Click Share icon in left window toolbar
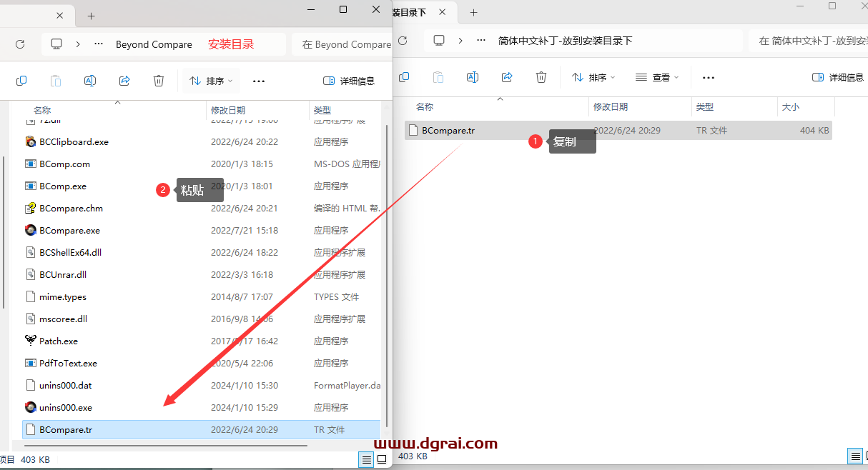The width and height of the screenshot is (868, 470). click(124, 81)
